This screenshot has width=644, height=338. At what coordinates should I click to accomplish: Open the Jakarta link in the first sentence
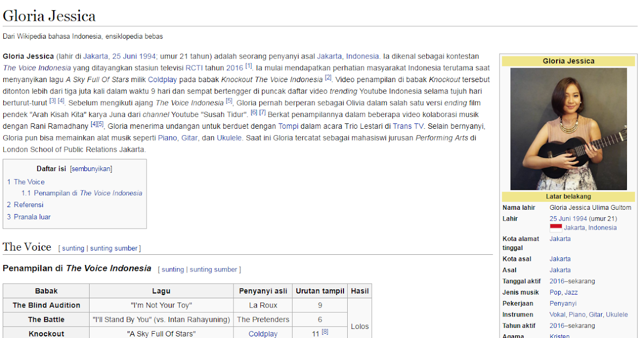(96, 56)
